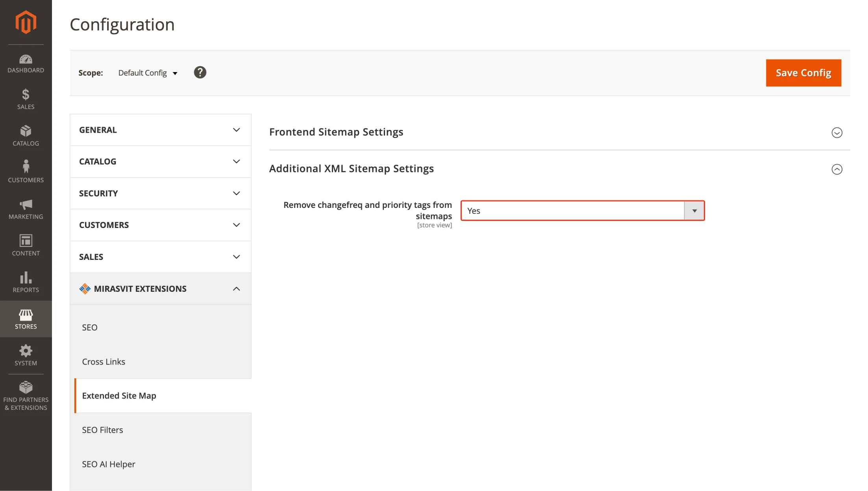This screenshot has height=491, width=868.
Task: Open the Reports sidebar section
Action: pyautogui.click(x=26, y=282)
